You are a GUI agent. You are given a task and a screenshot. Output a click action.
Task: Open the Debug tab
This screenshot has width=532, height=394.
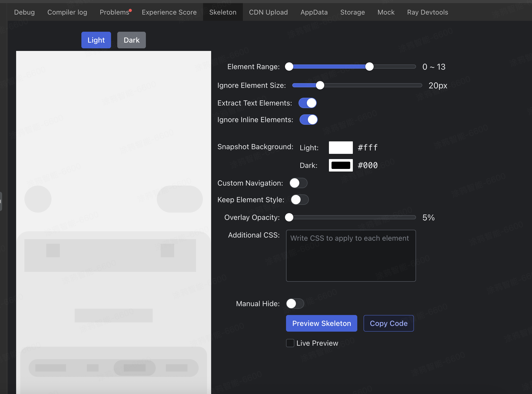24,12
